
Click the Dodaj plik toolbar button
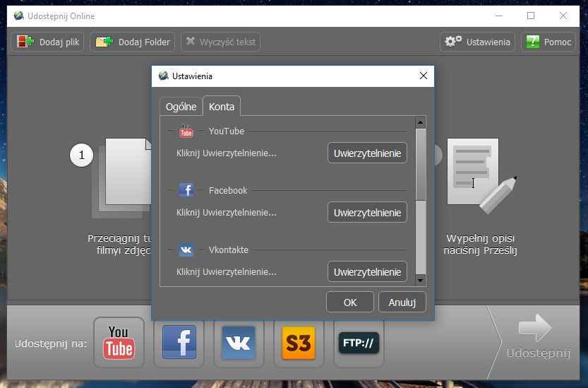point(47,42)
